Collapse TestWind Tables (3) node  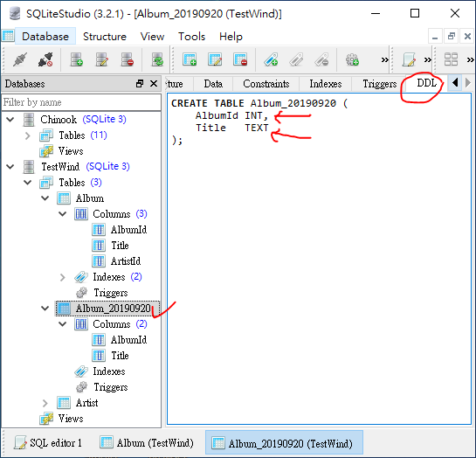(x=28, y=182)
